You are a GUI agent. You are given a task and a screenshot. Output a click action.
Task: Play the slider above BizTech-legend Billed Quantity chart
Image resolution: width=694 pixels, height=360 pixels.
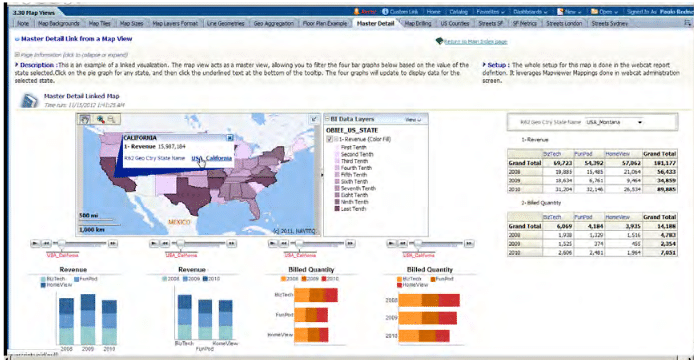391,244
